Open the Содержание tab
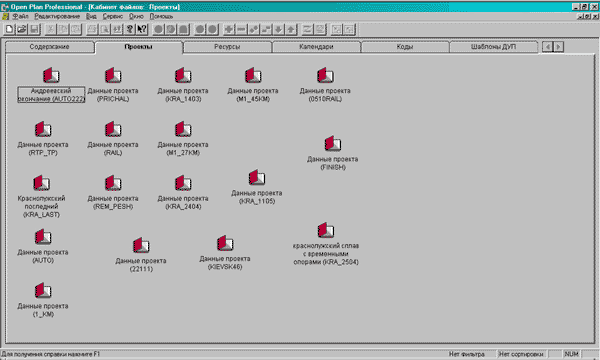 [49, 47]
